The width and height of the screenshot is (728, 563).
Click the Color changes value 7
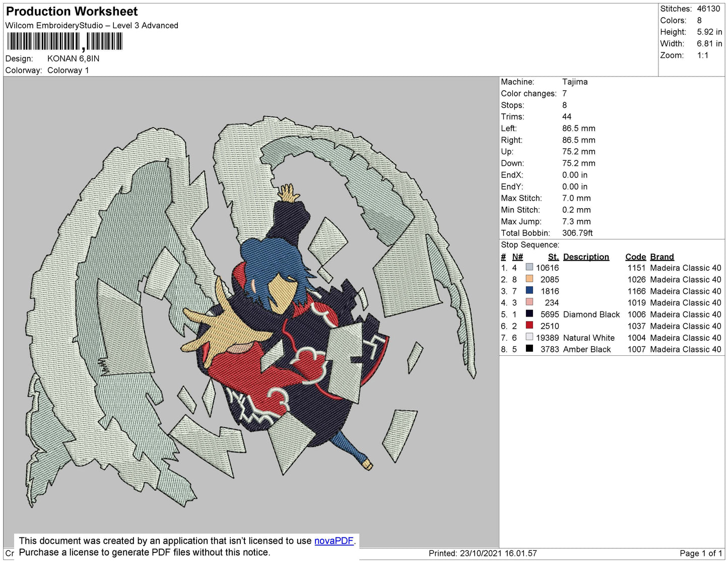click(565, 93)
